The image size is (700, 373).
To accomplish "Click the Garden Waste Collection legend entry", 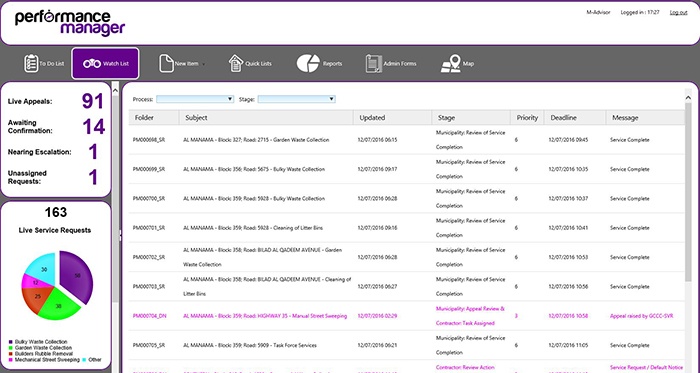I will point(40,348).
